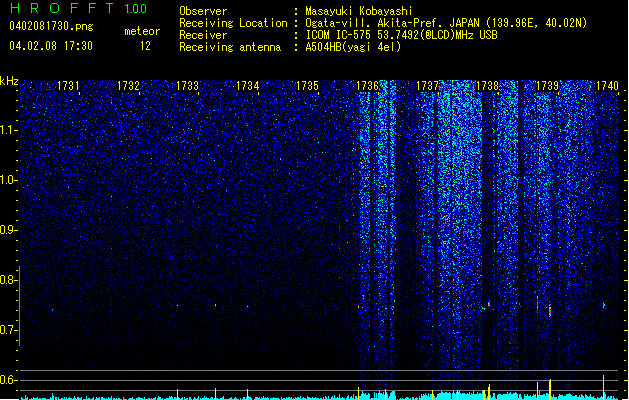Click the 1738 time marker
This screenshot has width=629, height=400.
click(x=487, y=86)
